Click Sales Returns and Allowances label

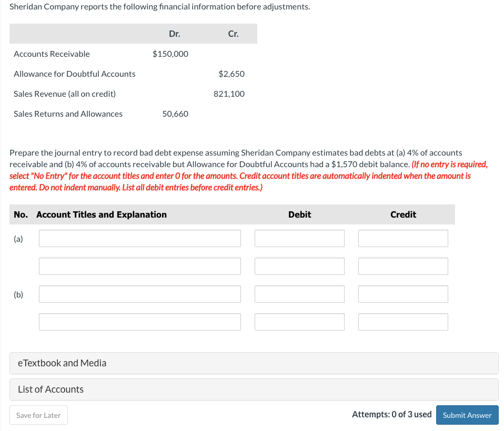(68, 114)
